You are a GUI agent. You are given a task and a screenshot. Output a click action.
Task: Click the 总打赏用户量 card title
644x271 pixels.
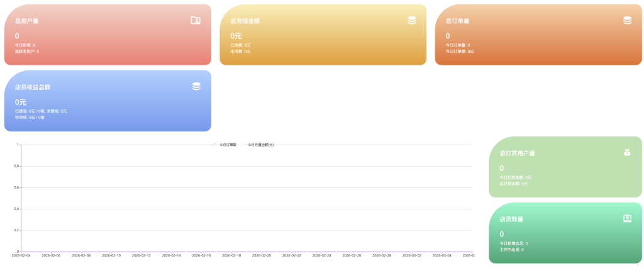pos(517,153)
